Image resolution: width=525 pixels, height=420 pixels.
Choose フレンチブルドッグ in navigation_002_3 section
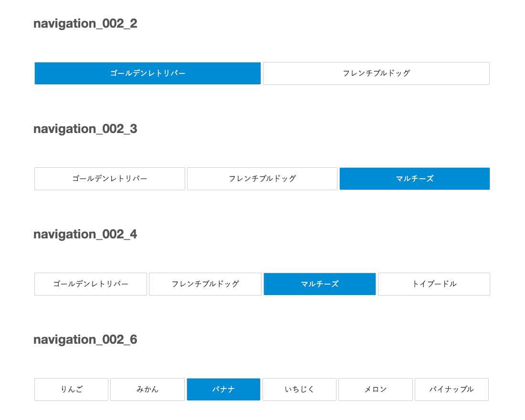(262, 179)
